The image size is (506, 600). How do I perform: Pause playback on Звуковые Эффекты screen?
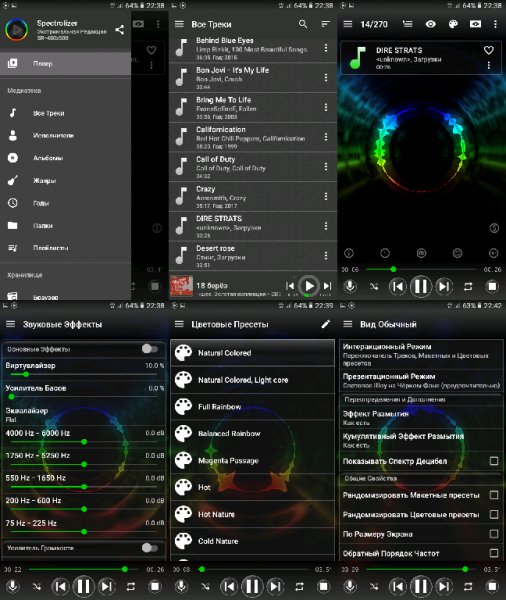coord(83,586)
